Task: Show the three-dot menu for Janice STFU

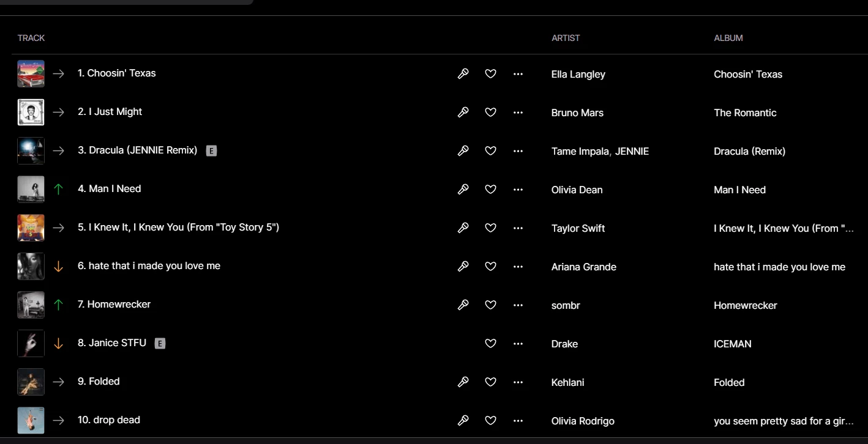Action: click(518, 344)
